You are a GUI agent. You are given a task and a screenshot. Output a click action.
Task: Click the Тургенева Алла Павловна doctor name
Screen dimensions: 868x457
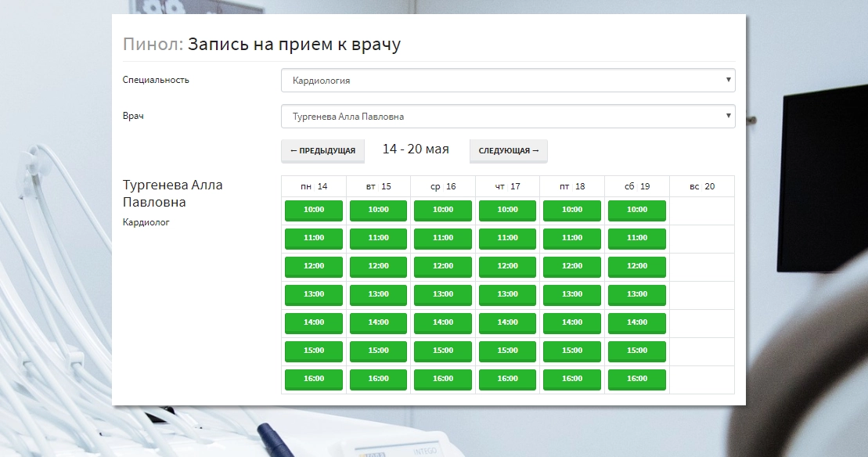click(x=173, y=193)
